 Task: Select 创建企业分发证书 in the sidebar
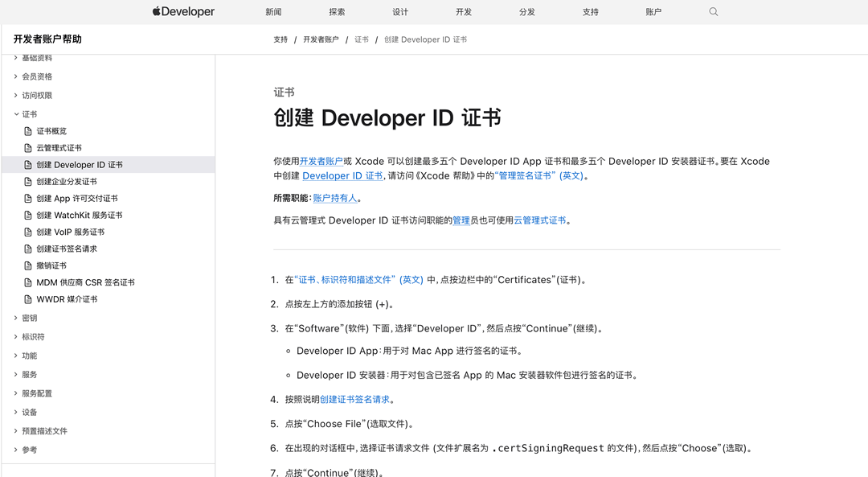pos(67,182)
